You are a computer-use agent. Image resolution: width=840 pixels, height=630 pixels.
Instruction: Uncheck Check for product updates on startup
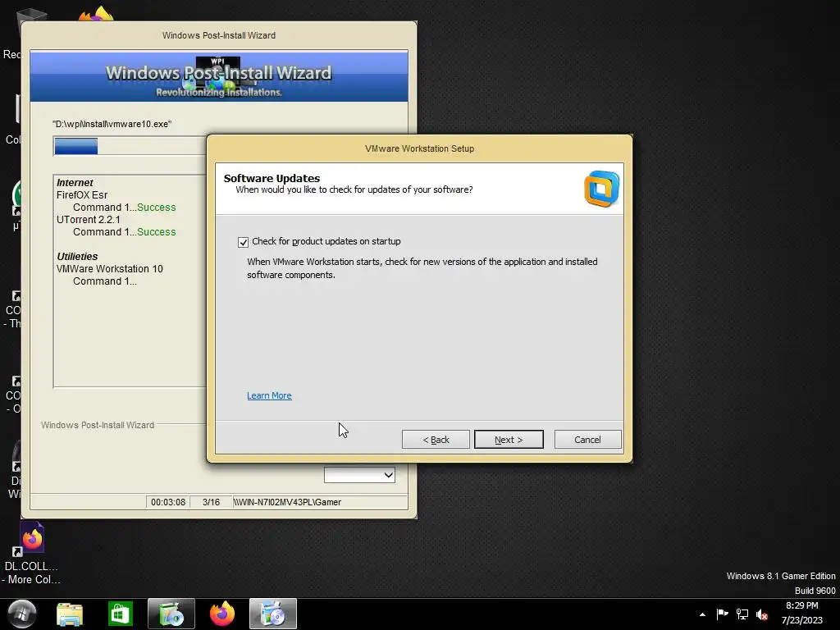pyautogui.click(x=243, y=242)
